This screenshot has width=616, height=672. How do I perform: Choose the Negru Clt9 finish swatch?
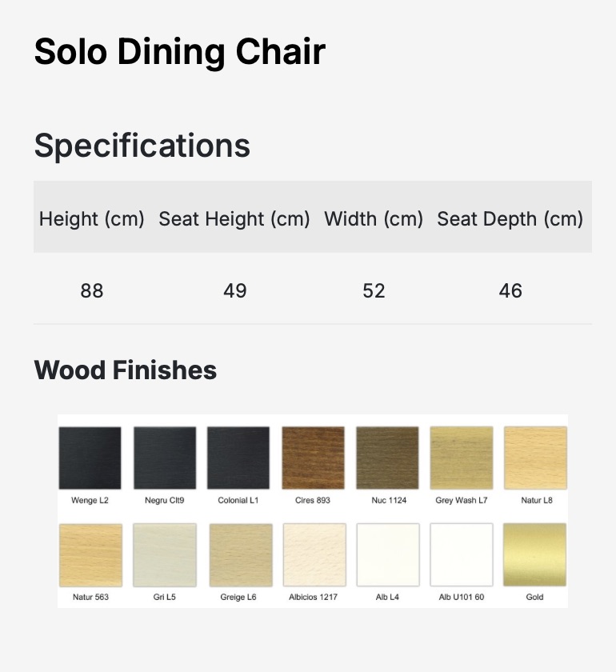164,458
